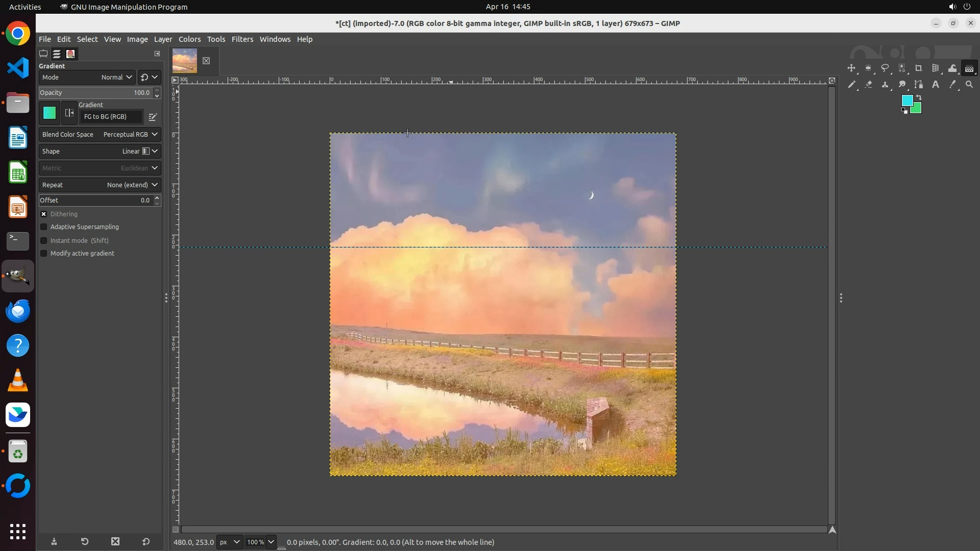
Task: Click the image thumbnail tab
Action: [x=185, y=61]
